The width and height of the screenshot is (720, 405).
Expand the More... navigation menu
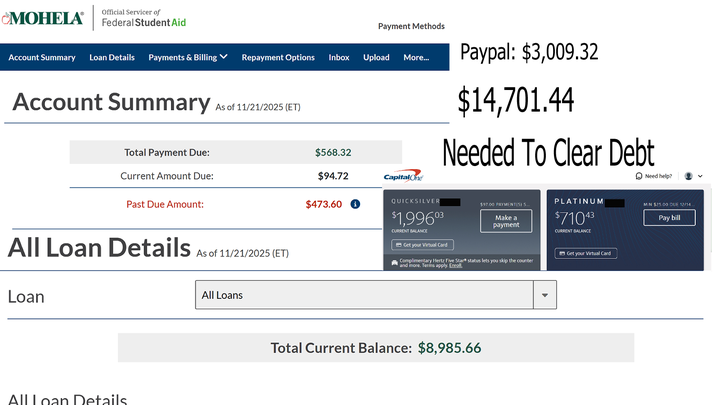click(x=416, y=57)
